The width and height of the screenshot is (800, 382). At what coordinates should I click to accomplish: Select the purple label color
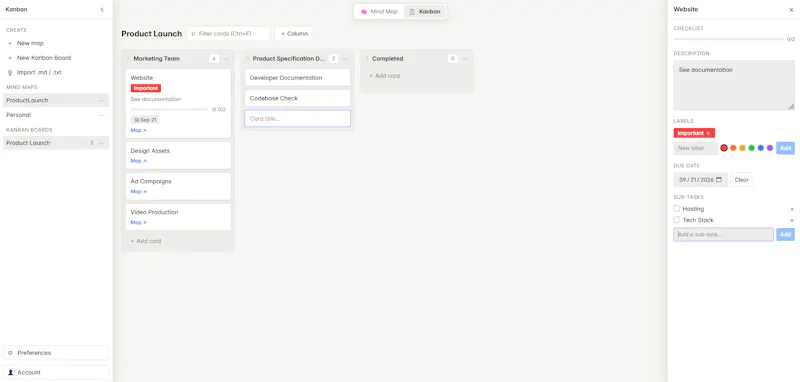point(770,148)
